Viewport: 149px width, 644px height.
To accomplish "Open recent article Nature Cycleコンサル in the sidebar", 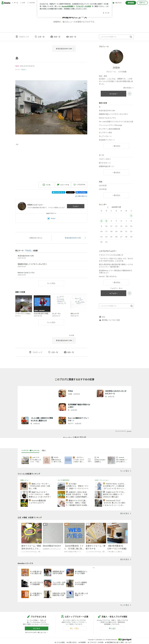I will tap(107, 118).
